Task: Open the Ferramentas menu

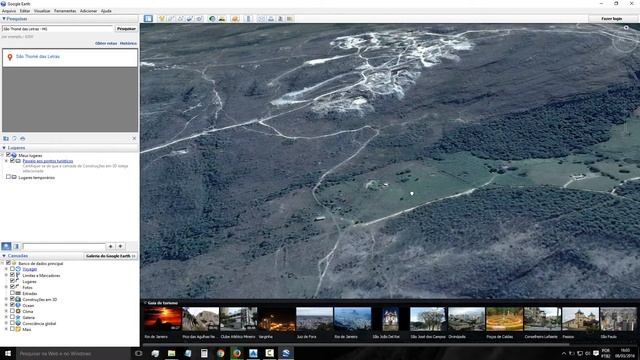Action: pos(65,11)
